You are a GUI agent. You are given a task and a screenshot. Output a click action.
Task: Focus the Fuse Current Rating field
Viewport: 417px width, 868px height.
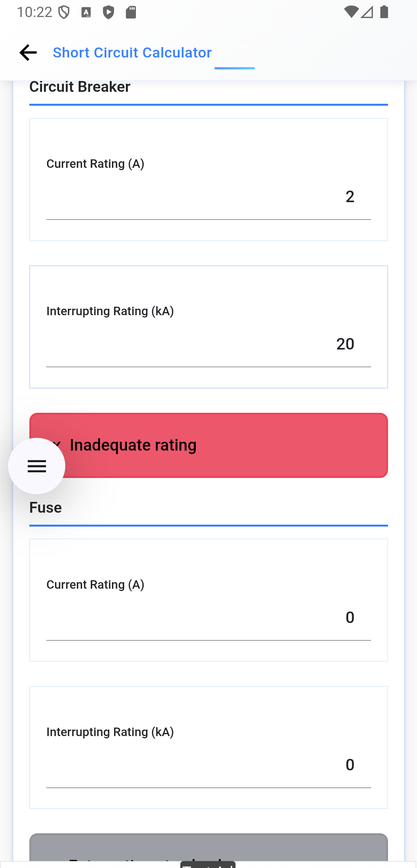[x=208, y=618]
